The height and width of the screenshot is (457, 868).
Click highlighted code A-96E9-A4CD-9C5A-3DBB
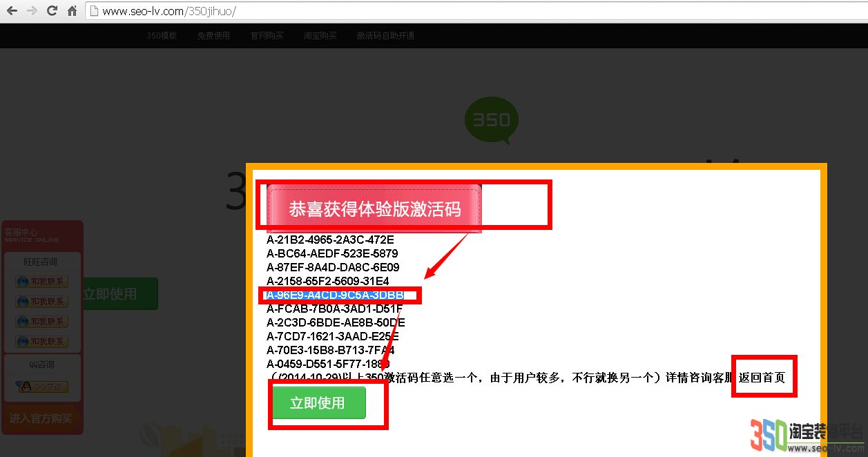click(335, 295)
